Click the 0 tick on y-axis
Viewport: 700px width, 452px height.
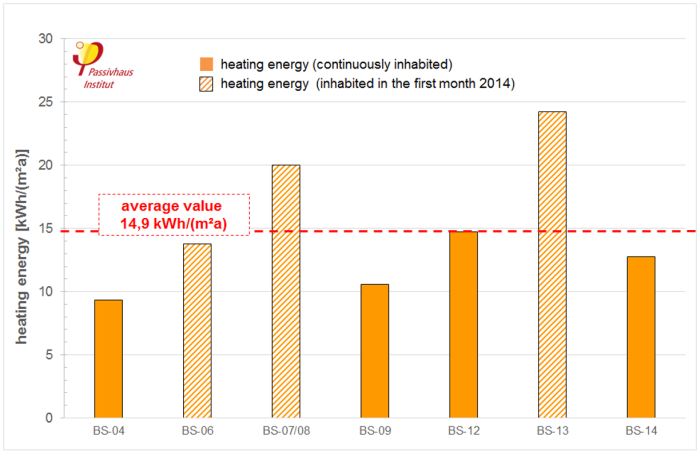point(48,417)
